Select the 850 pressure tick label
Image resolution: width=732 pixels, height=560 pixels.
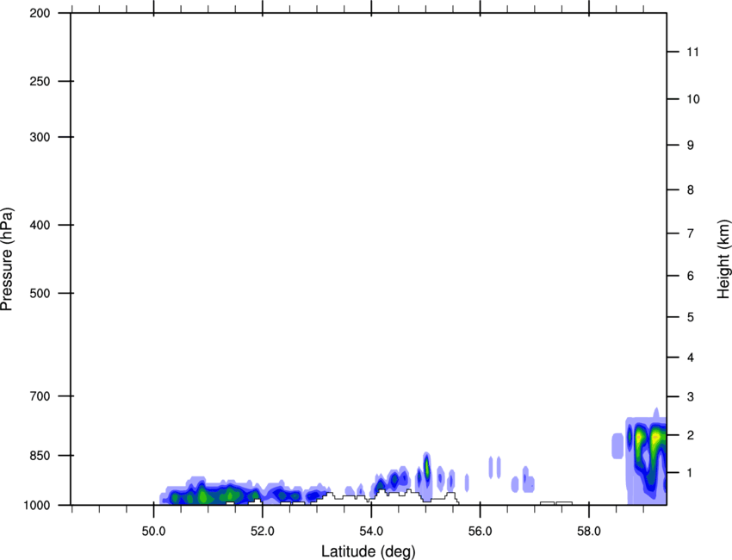coord(40,455)
